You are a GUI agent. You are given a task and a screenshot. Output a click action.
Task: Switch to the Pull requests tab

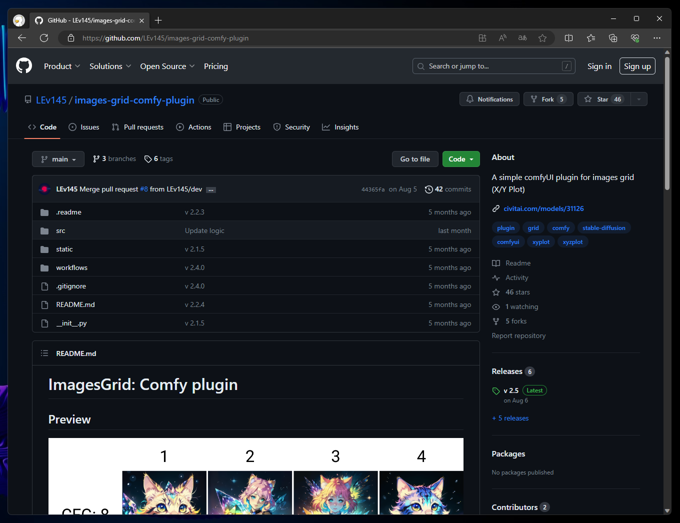point(137,127)
